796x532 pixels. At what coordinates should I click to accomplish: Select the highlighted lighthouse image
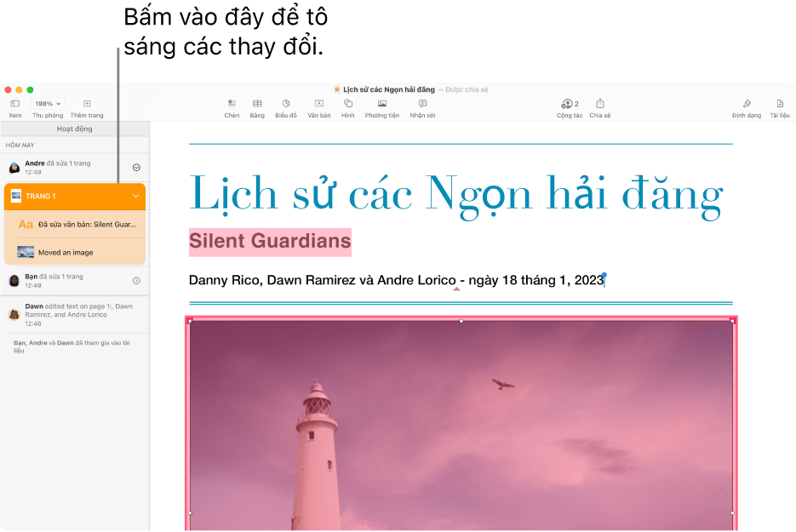461,421
